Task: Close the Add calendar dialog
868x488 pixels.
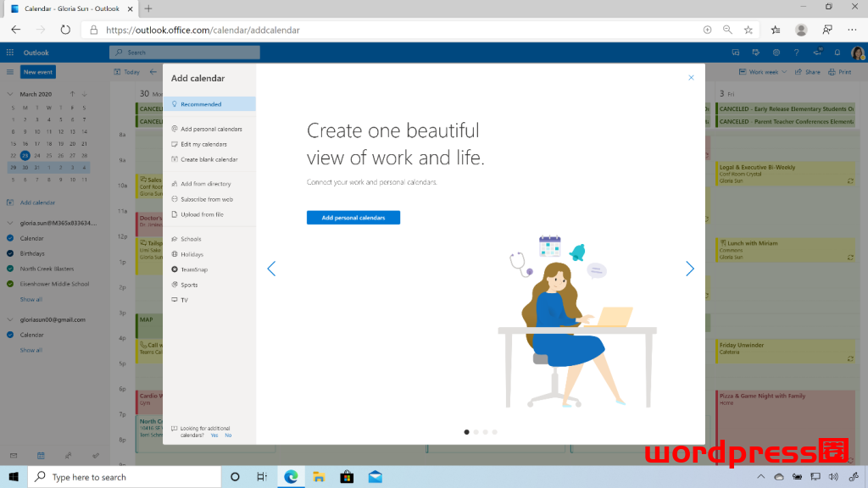Action: [691, 77]
